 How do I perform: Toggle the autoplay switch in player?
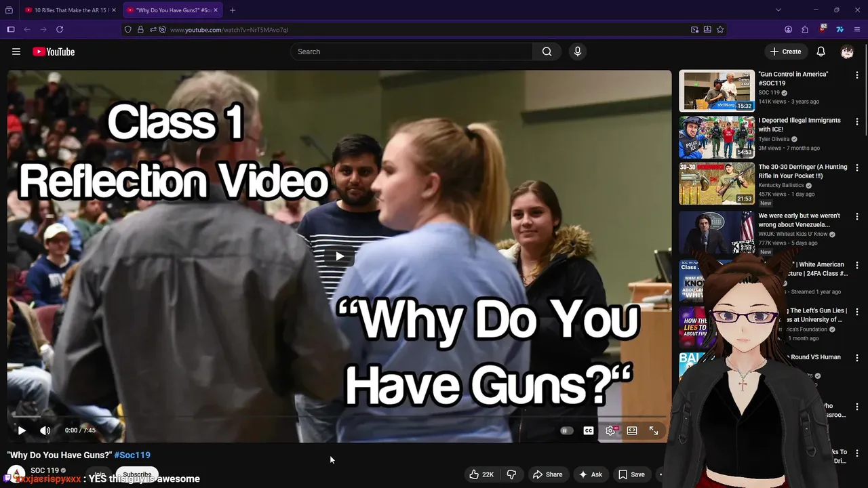(x=566, y=430)
